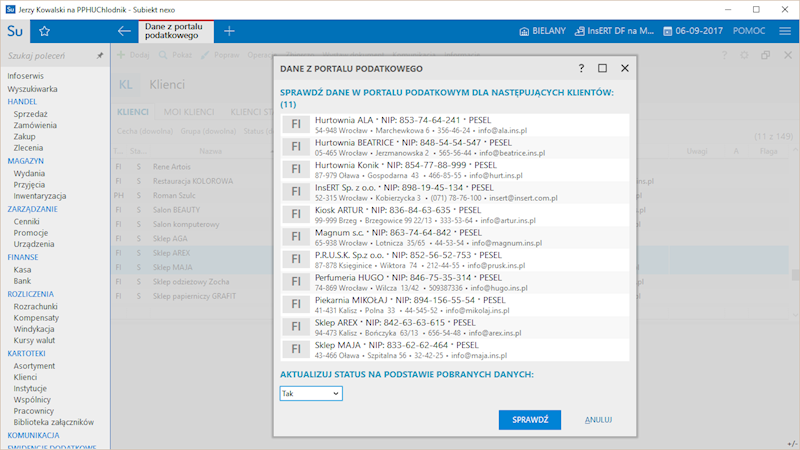Select Dane z portalu podatkowego tab
This screenshot has height=450, width=800.
click(176, 31)
